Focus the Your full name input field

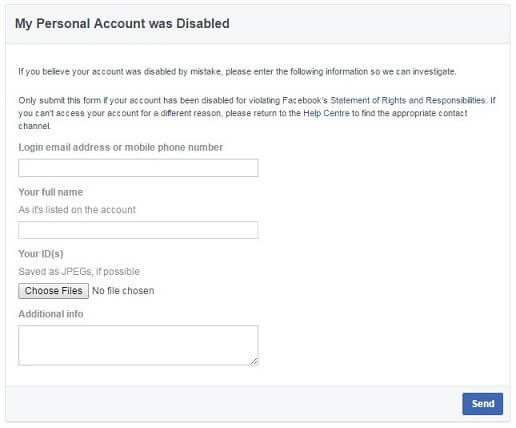point(138,230)
